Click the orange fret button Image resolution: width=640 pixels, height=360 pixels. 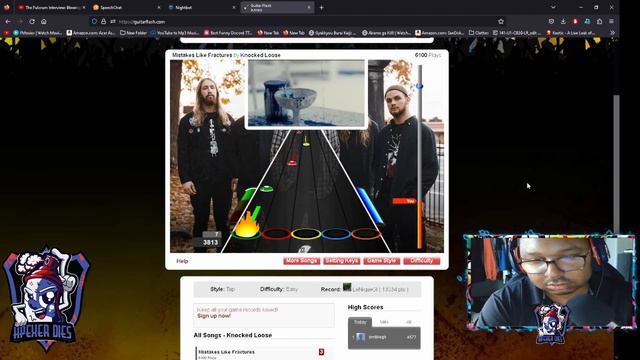(x=366, y=234)
